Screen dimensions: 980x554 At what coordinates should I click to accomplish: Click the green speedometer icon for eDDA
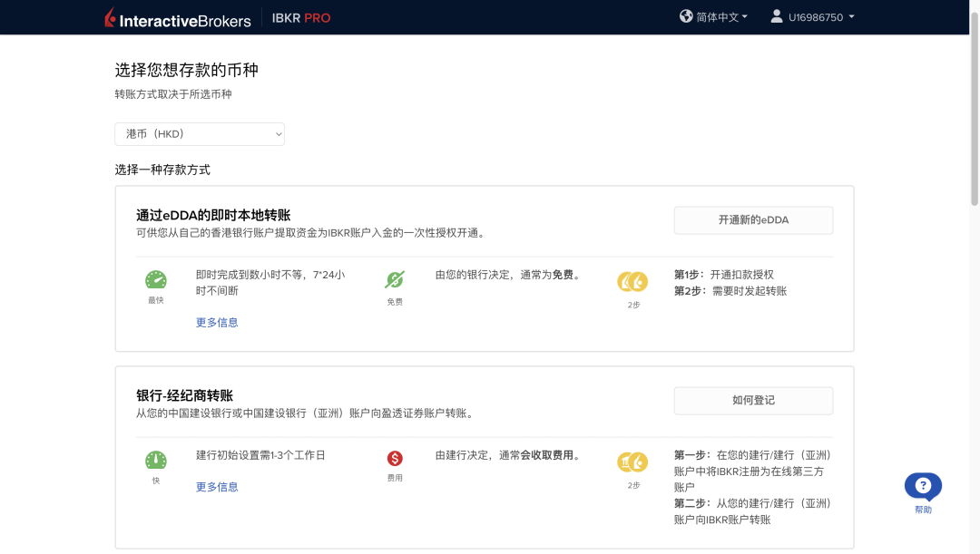[156, 280]
